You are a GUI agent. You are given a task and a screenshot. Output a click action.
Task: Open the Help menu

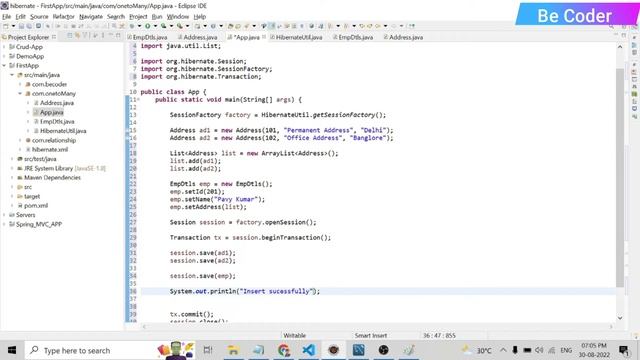[x=200, y=17]
